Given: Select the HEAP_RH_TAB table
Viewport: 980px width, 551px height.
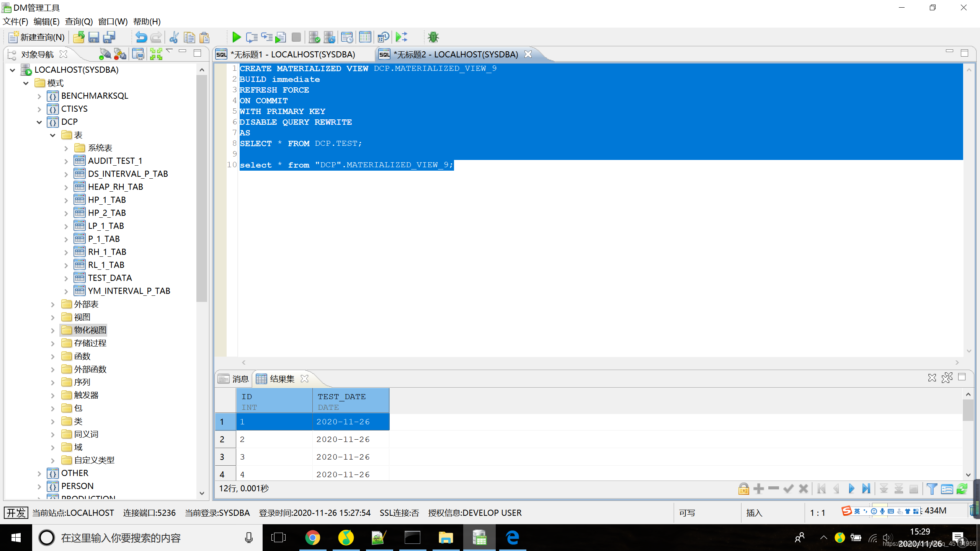Looking at the screenshot, I should 115,187.
